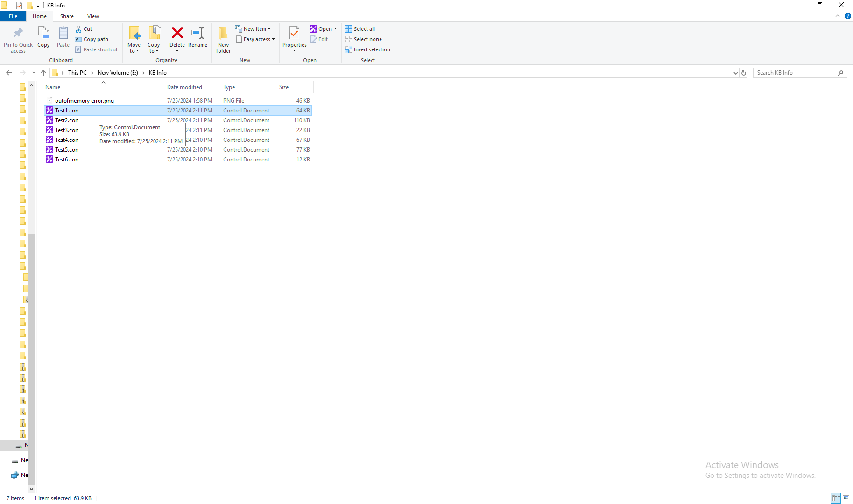Image resolution: width=853 pixels, height=504 pixels.
Task: Click the Edit button in Open group
Action: tap(319, 39)
